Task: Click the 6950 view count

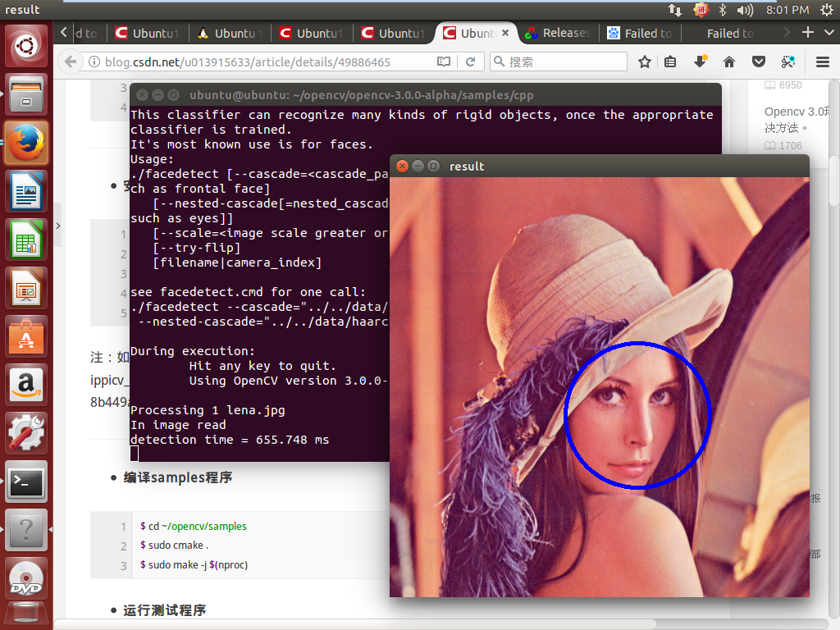Action: (790, 85)
